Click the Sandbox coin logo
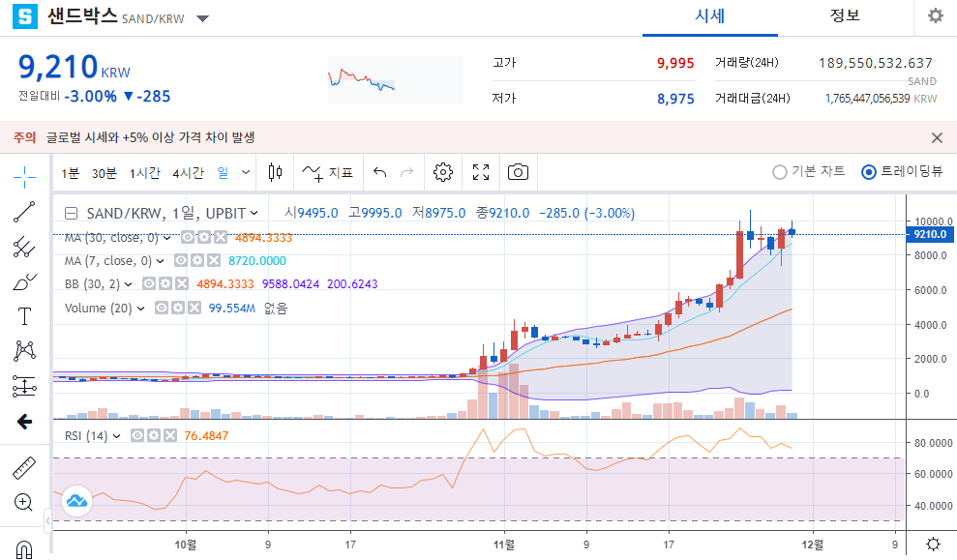Image resolution: width=957 pixels, height=560 pixels. coord(25,16)
